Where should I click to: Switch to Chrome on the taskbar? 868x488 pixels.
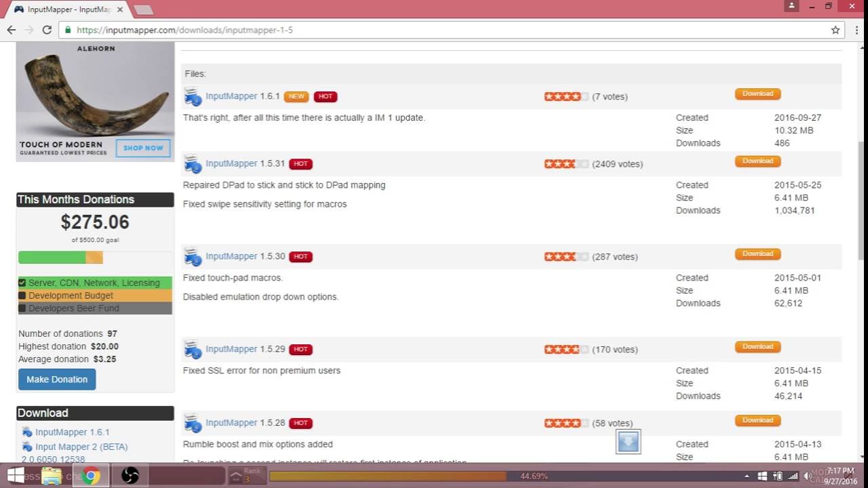(91, 476)
